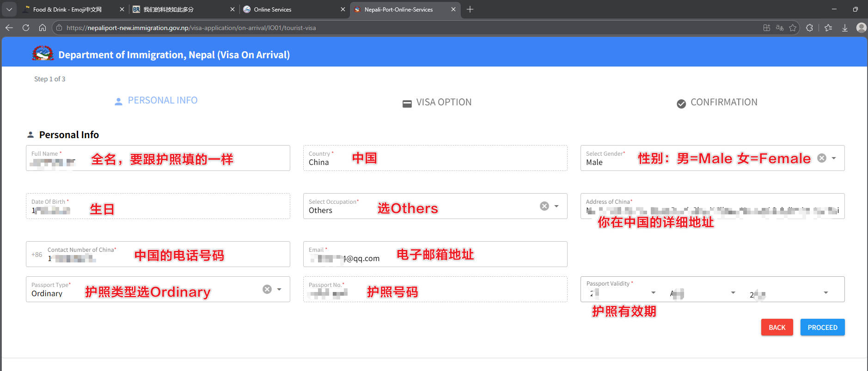
Task: Click Contact Number of China field
Action: coord(158,254)
